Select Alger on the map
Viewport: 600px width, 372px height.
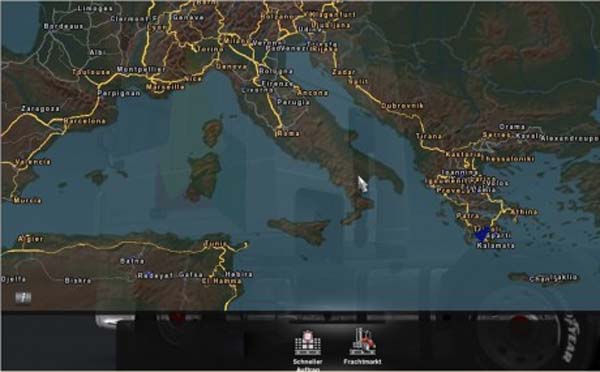tap(30, 239)
